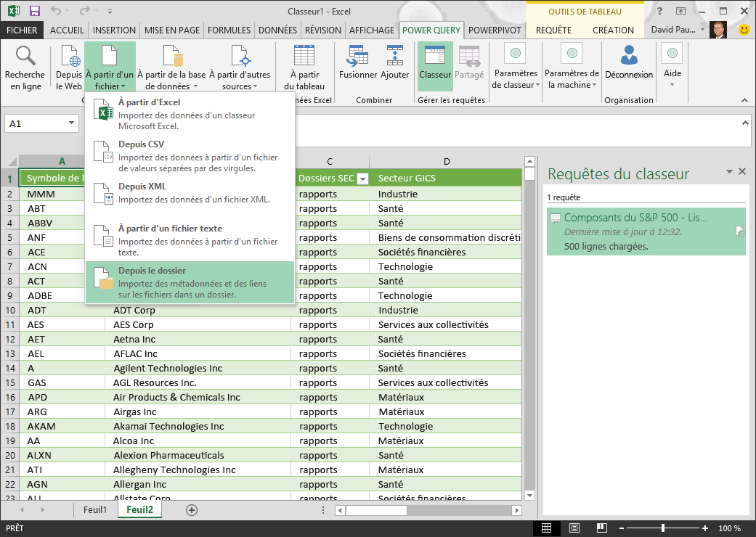
Task: Switch to Page Layout view in status bar
Action: coord(574,528)
